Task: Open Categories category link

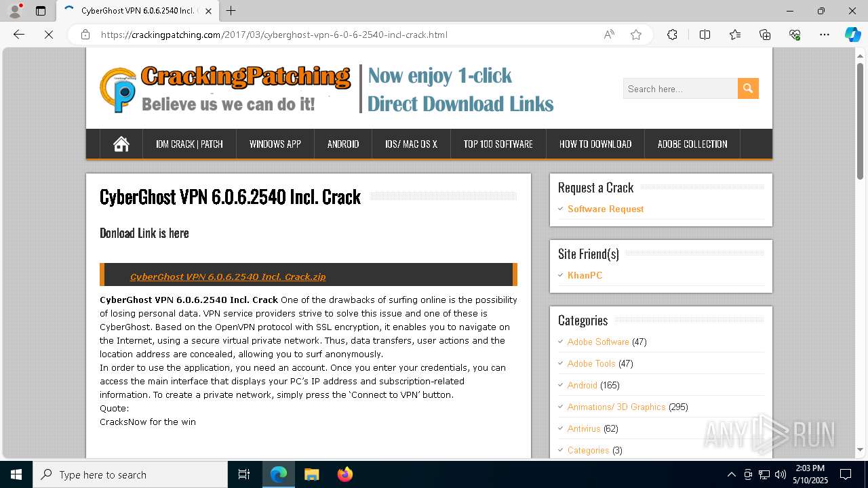Action: [588, 450]
